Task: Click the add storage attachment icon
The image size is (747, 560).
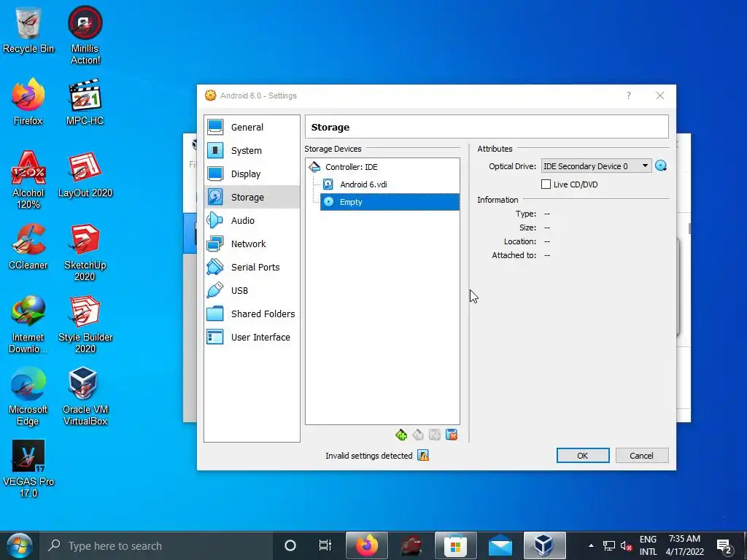Action: 435,435
